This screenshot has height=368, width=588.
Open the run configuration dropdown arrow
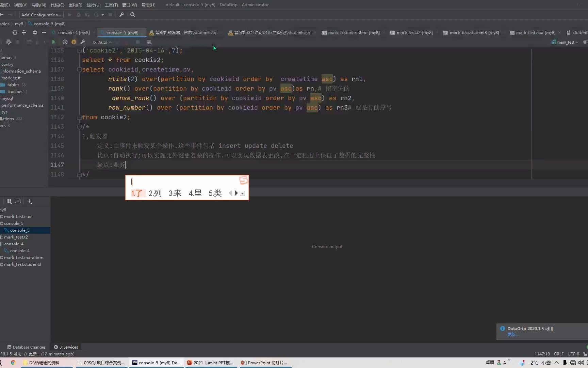(103, 15)
